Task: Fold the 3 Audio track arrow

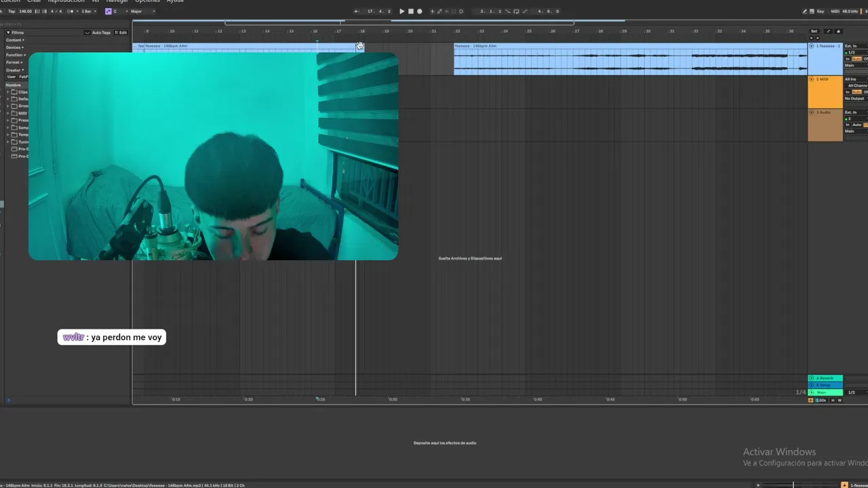Action: (x=812, y=113)
